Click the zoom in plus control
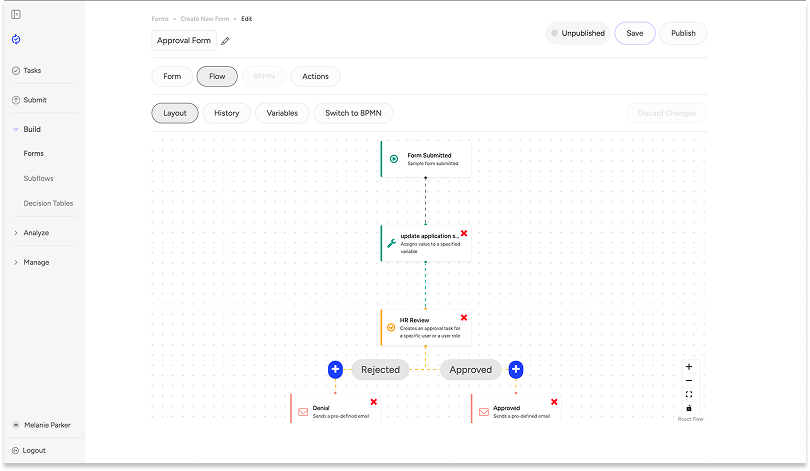This screenshot has width=810, height=471. tap(689, 367)
